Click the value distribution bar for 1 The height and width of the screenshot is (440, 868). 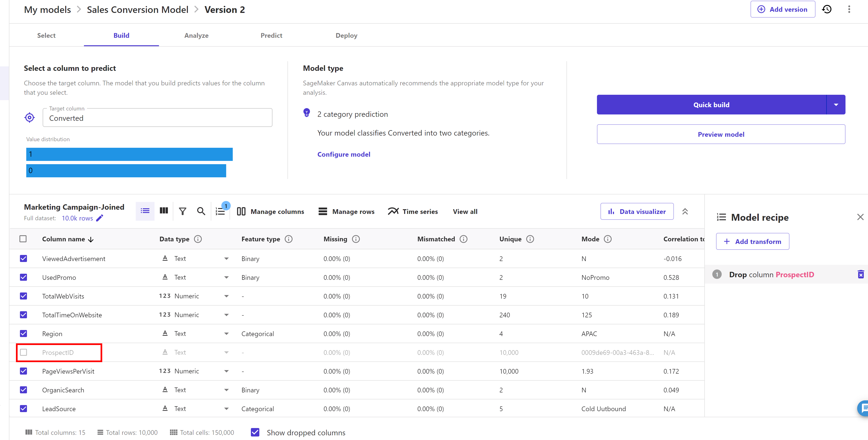(x=129, y=154)
